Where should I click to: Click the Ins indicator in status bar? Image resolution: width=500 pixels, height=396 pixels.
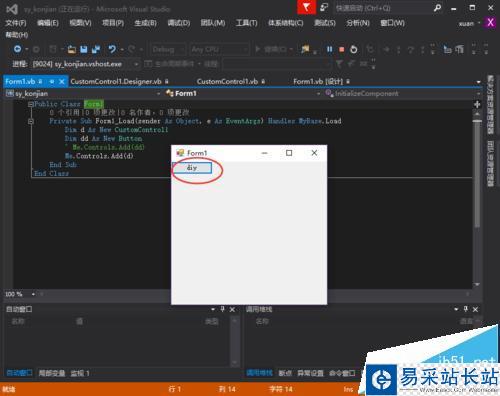pos(348,389)
